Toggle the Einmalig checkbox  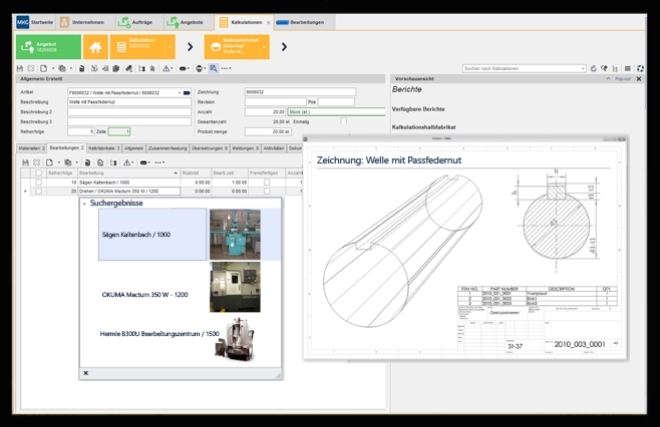pyautogui.click(x=343, y=122)
